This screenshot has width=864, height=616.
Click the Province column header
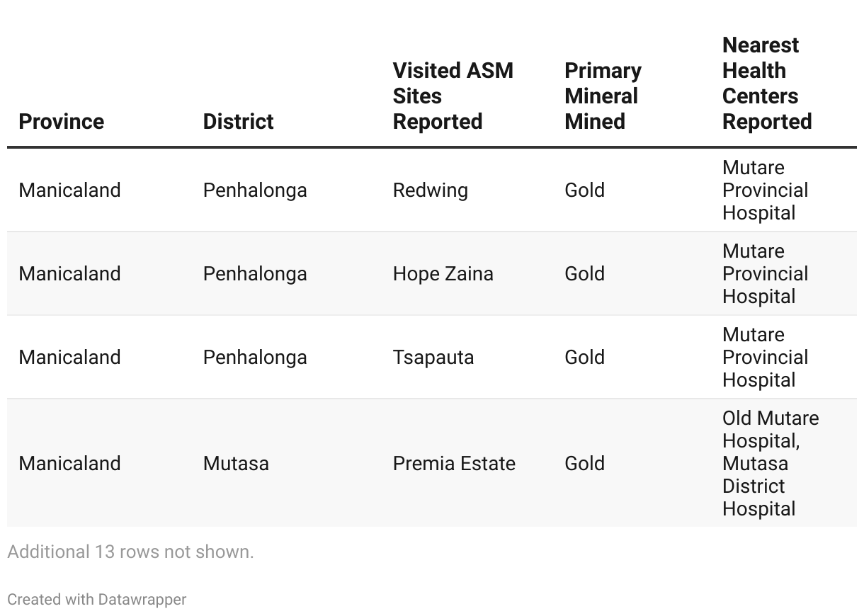(x=62, y=121)
